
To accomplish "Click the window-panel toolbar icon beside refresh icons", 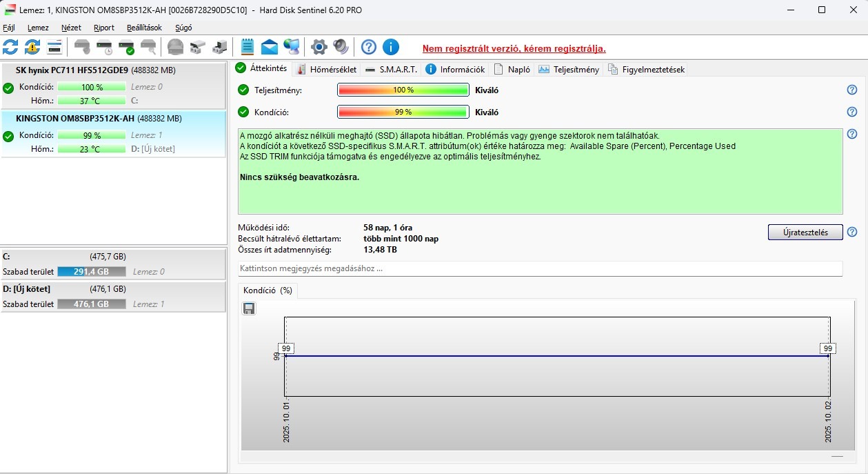I will (55, 47).
